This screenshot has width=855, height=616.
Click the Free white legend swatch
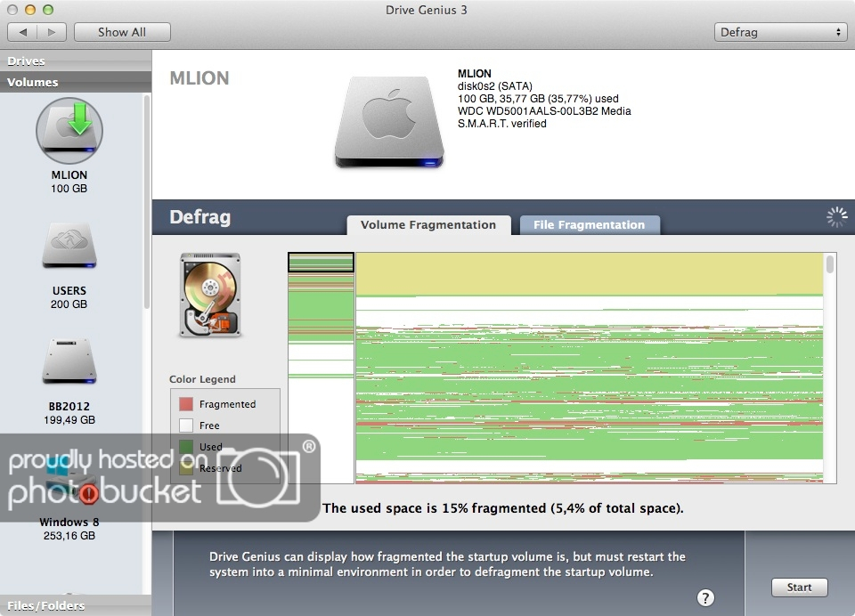(186, 426)
